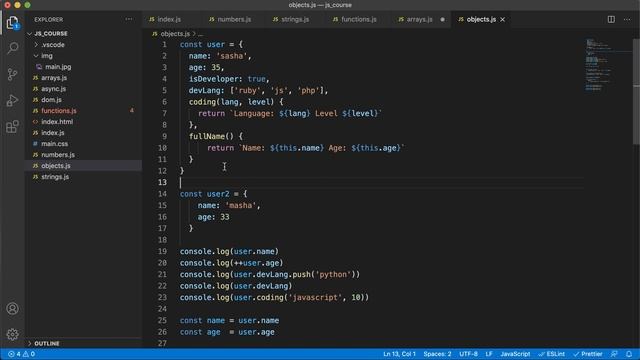The width and height of the screenshot is (640, 360).
Task: Open the Extensions view
Action: tap(12, 127)
